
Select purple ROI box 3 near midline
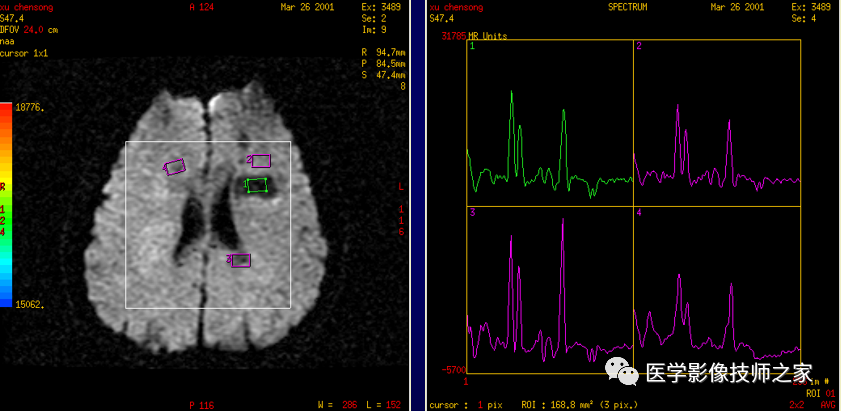(241, 260)
